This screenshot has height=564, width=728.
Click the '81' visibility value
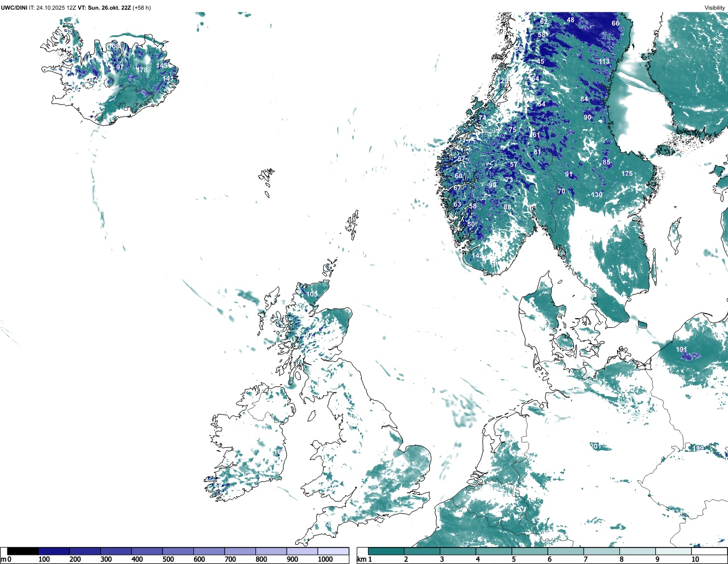[x=537, y=153]
